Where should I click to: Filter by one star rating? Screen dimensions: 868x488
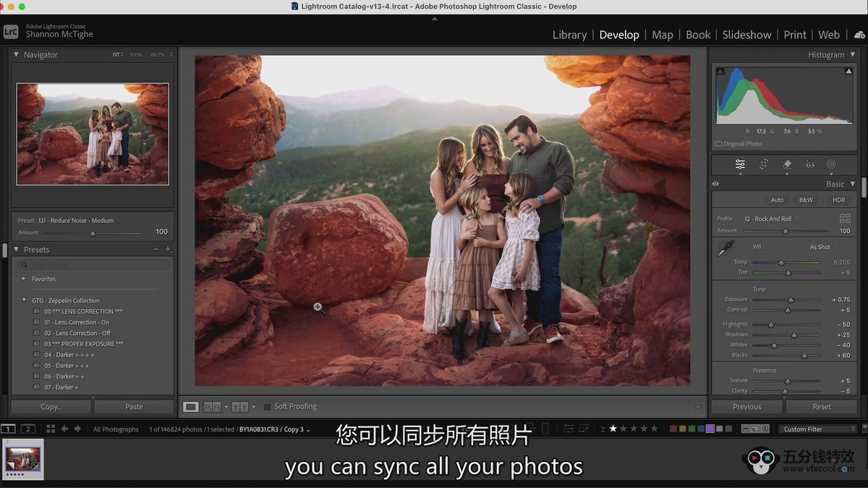click(613, 429)
